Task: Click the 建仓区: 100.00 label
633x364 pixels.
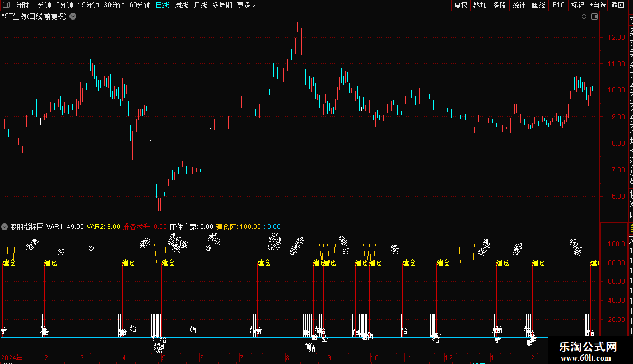Action: [239, 227]
